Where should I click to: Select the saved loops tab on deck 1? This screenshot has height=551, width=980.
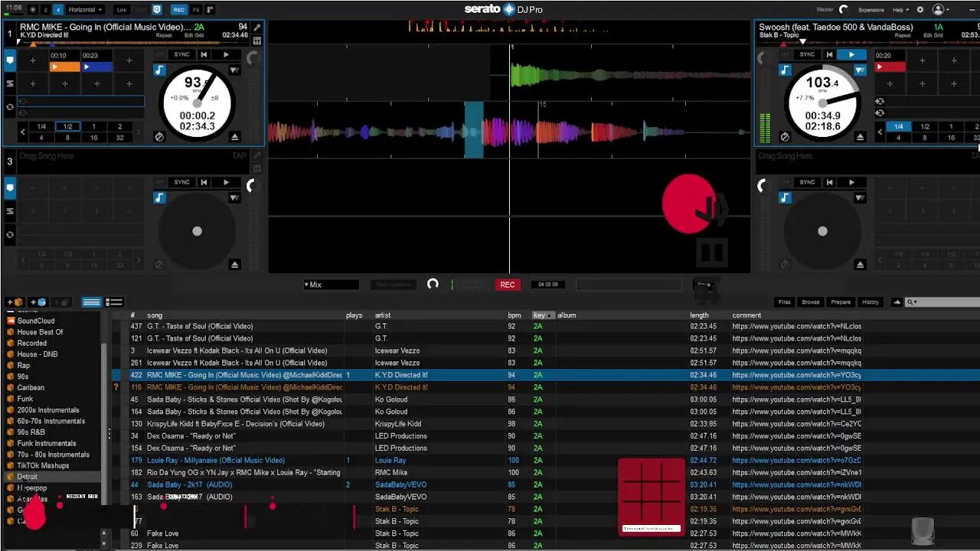(x=11, y=83)
